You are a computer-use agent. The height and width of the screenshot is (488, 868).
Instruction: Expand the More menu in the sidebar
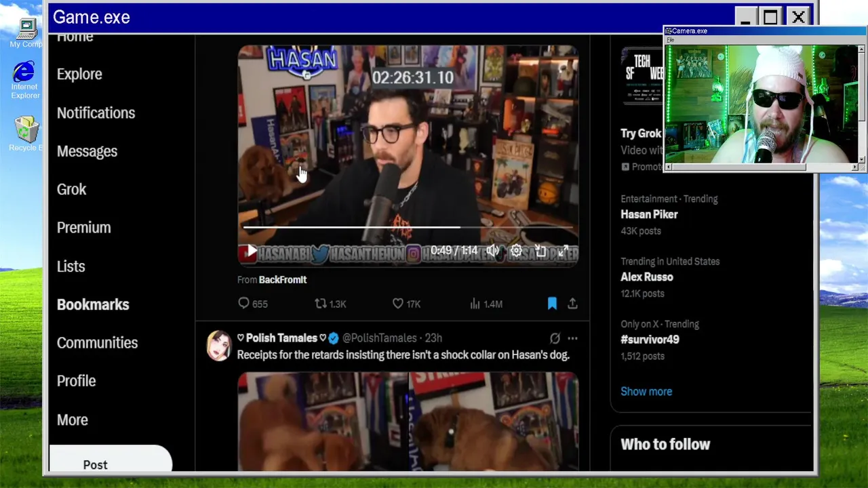[x=72, y=420]
